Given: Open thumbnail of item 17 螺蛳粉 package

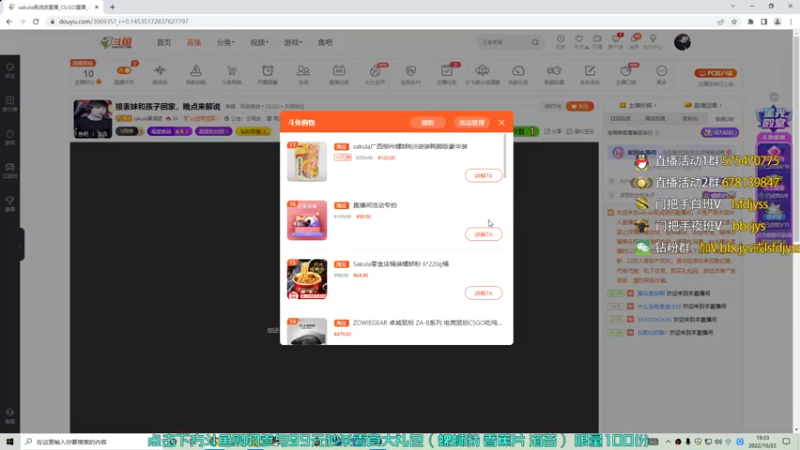Looking at the screenshot, I should pos(307,161).
